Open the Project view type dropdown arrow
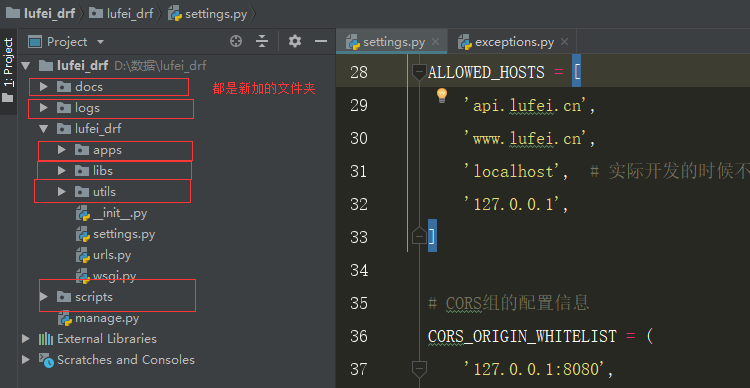 (100, 42)
